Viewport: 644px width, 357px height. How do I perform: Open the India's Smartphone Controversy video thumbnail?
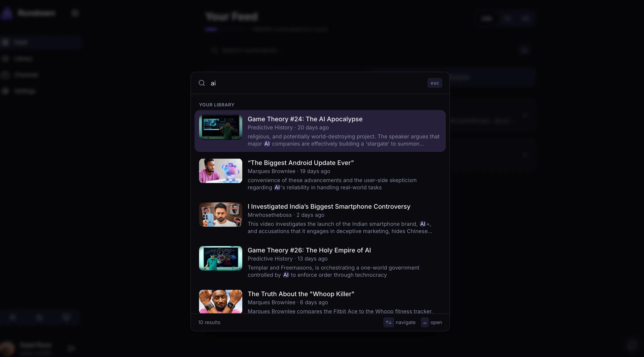pos(220,215)
